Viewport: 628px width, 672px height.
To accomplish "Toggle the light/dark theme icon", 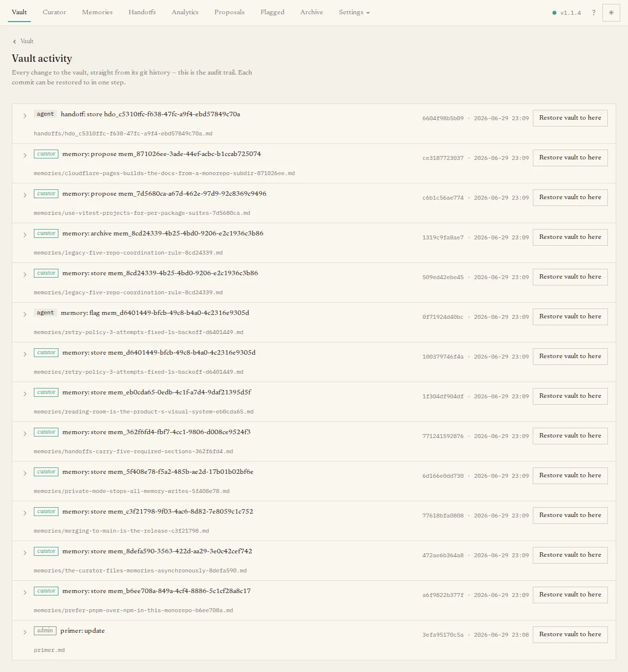I will 611,13.
